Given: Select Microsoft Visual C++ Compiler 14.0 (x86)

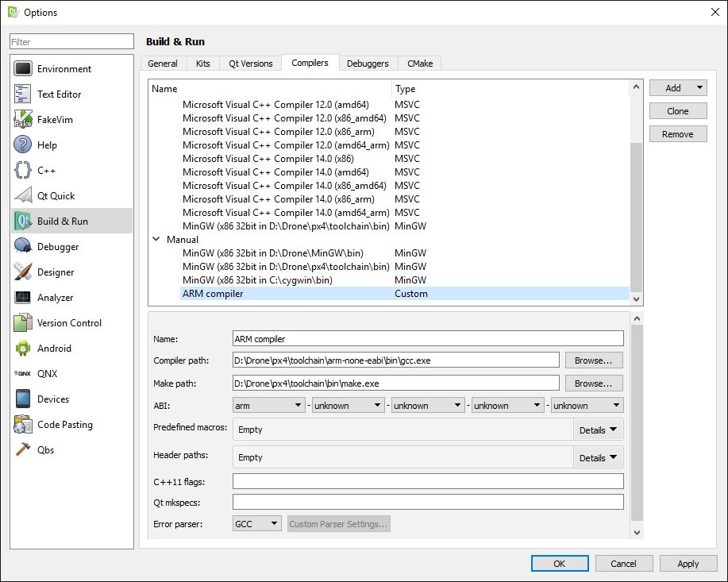Looking at the screenshot, I should point(404,159).
